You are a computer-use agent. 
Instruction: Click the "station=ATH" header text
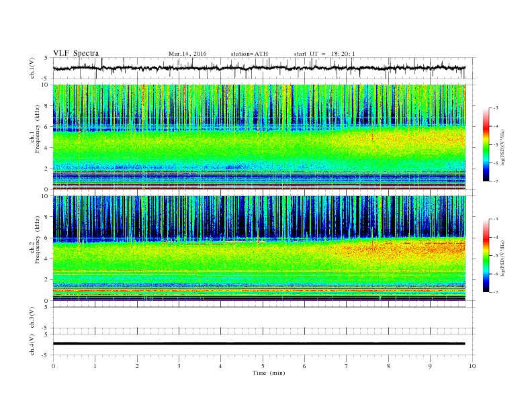tap(249, 54)
